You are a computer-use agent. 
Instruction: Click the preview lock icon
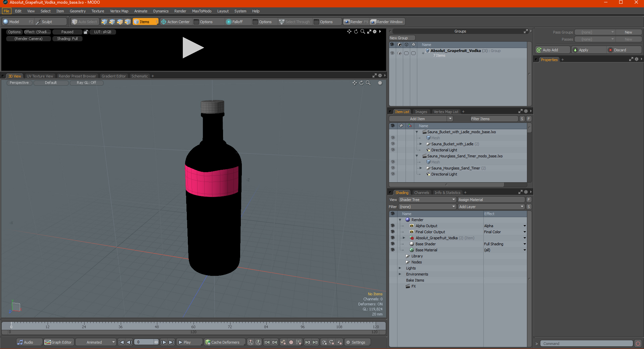[86, 32]
